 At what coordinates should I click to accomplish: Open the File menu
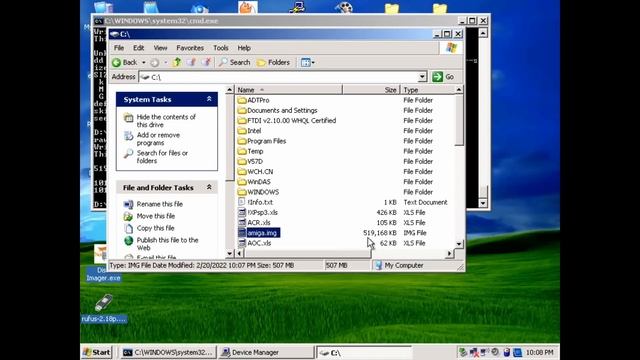pos(119,48)
